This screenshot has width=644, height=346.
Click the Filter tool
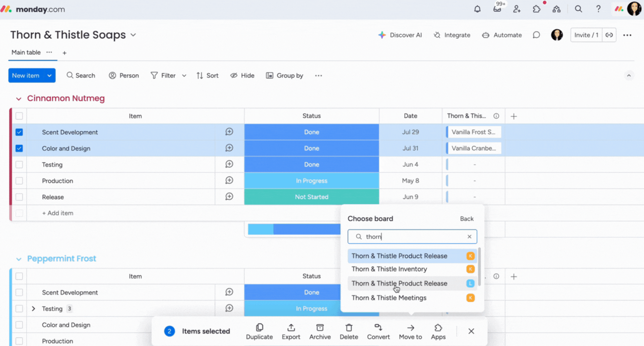(163, 75)
